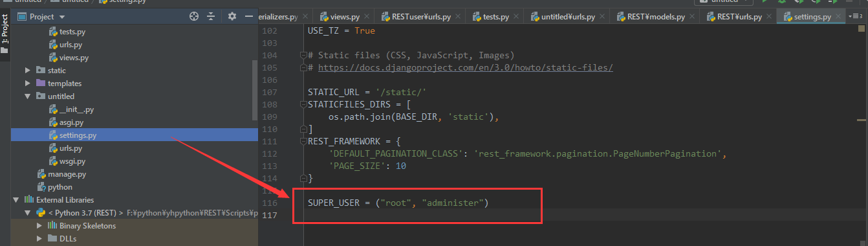The image size is (868, 246).
Task: Switch to the REST¥models.py tab
Action: click(655, 17)
